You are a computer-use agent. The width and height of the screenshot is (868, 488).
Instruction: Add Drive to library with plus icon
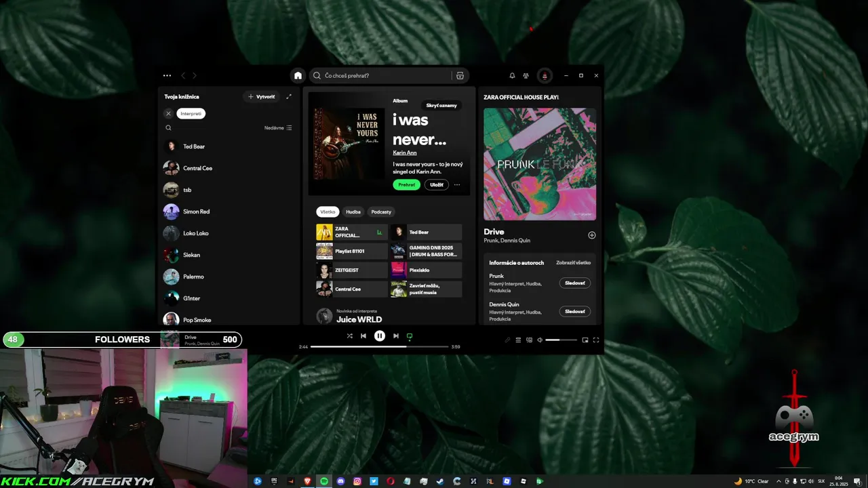(x=592, y=235)
